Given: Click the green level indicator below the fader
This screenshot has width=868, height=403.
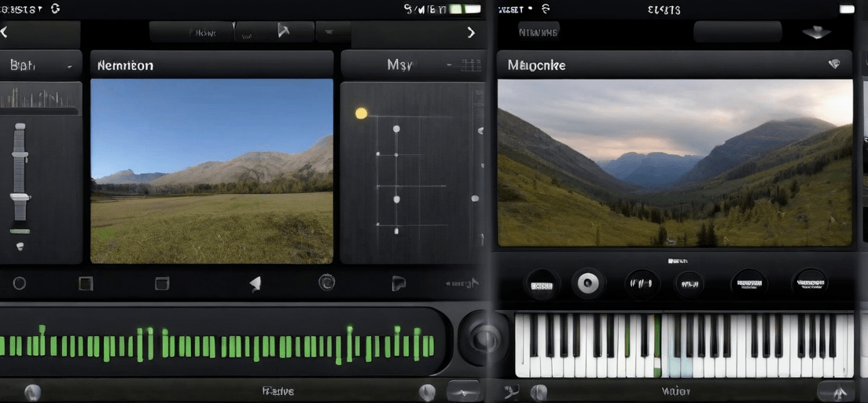Looking at the screenshot, I should [20, 231].
